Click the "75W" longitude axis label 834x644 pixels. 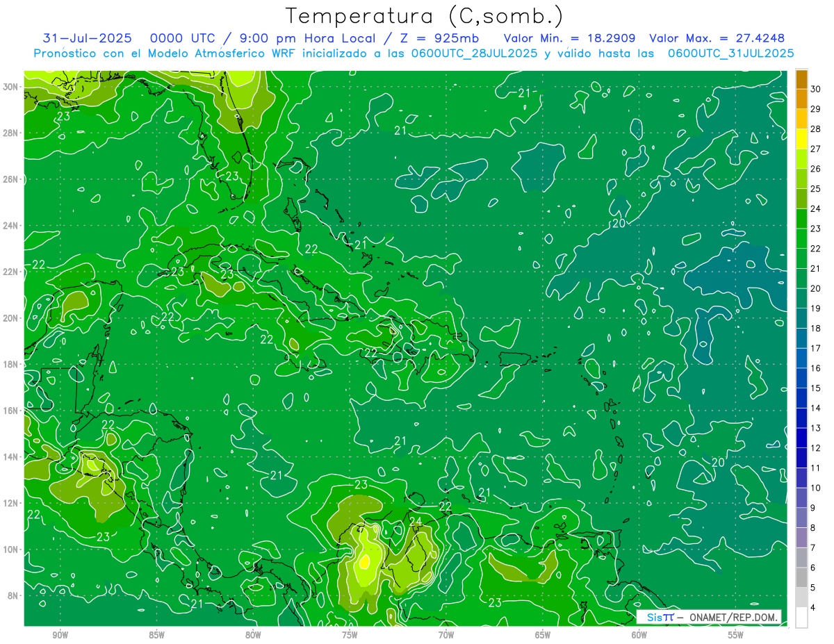click(x=350, y=635)
